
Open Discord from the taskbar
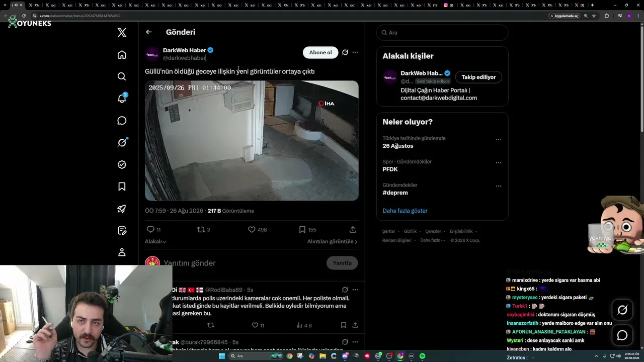pos(345,356)
